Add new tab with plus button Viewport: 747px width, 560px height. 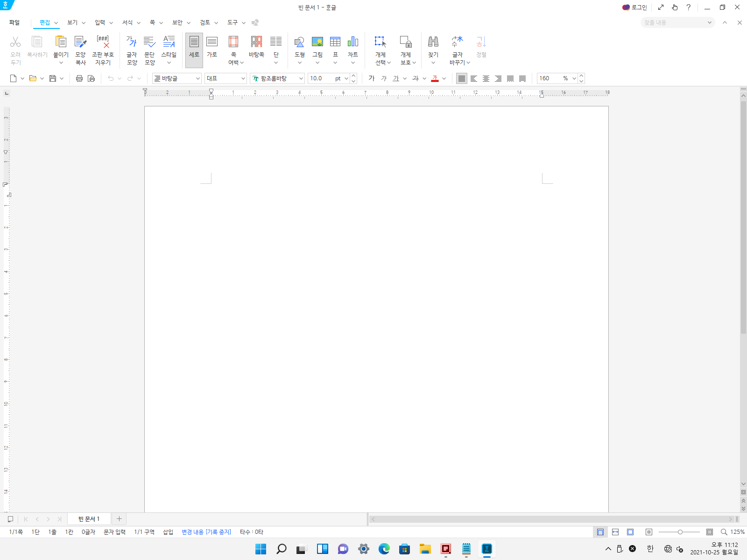point(119,519)
